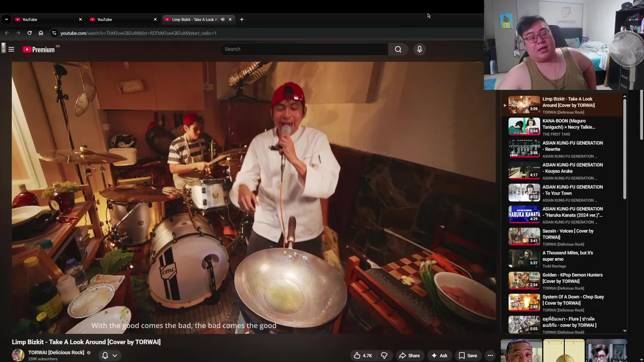The image size is (644, 362).
Task: Toggle notification bell for TORWAI
Action: 105,355
